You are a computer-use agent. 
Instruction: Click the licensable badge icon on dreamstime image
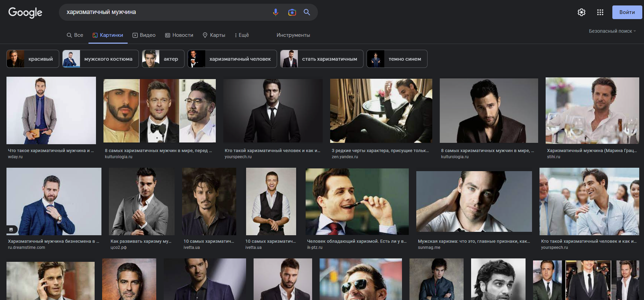pyautogui.click(x=11, y=230)
